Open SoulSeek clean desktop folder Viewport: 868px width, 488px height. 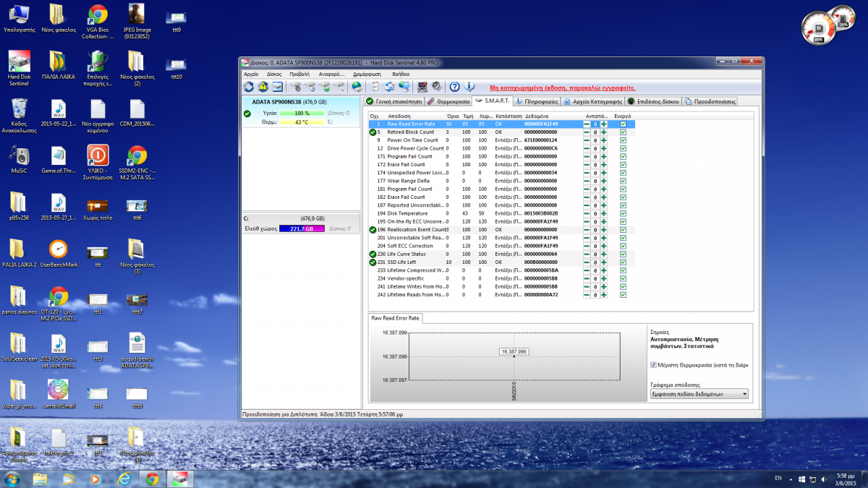(19, 347)
